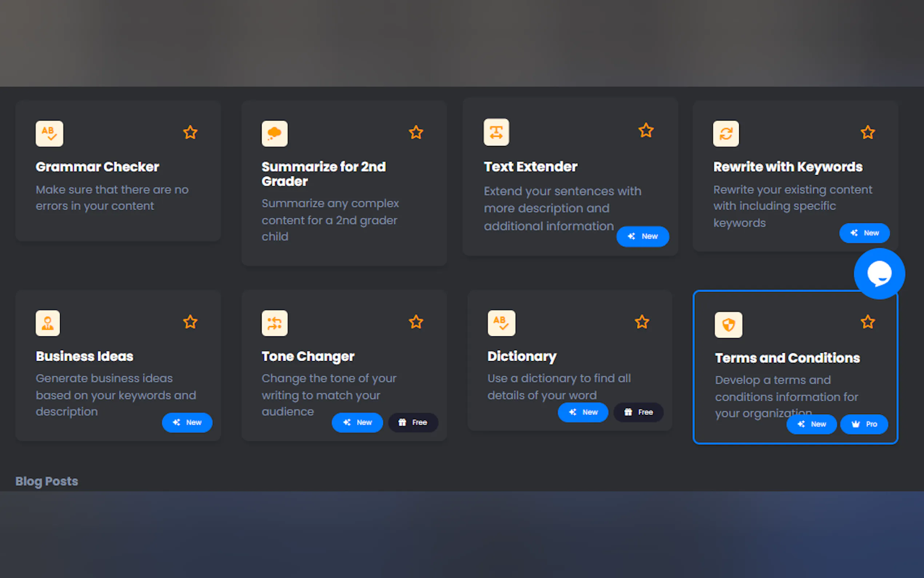Click the New badge on Text Extender
Image resolution: width=924 pixels, height=578 pixels.
click(x=642, y=236)
